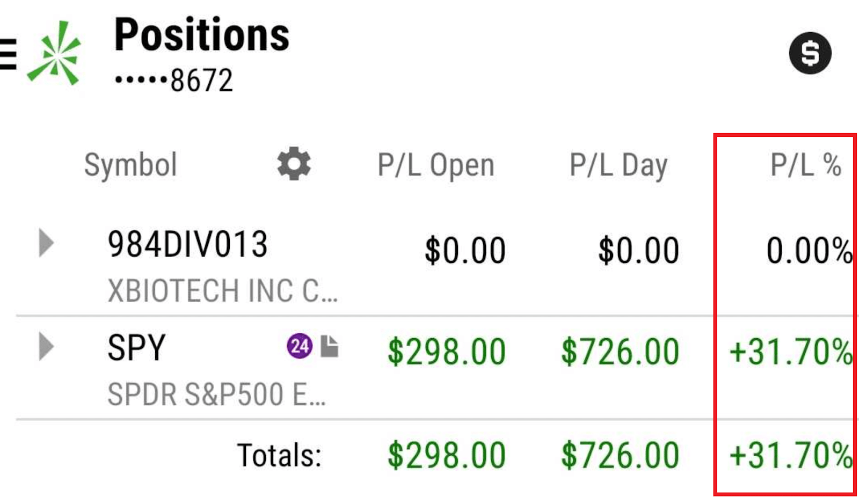Viewport: 859px width, 504px height.
Task: Select the account number ending in 8672
Action: coord(174,81)
